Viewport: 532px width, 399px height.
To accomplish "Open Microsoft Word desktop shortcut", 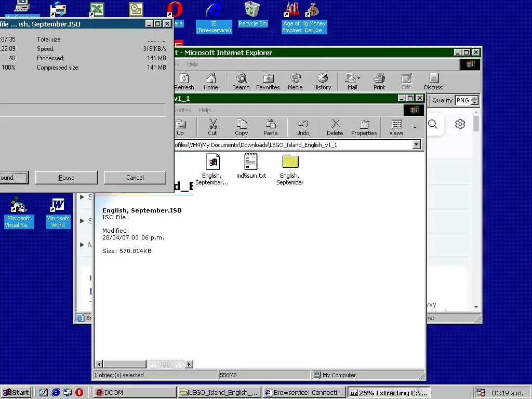I will pos(58,213).
